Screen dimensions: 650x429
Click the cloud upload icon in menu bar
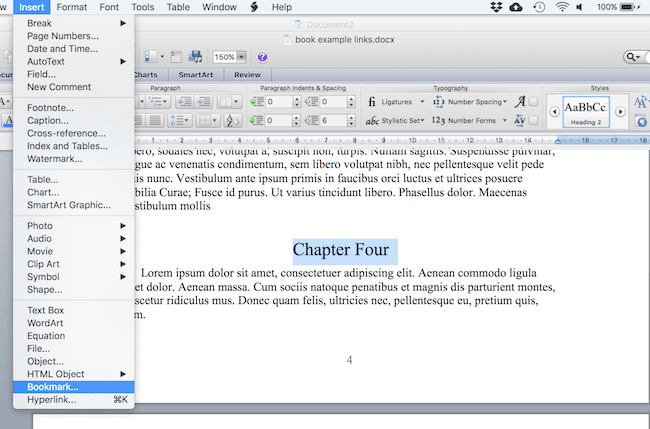(x=516, y=7)
